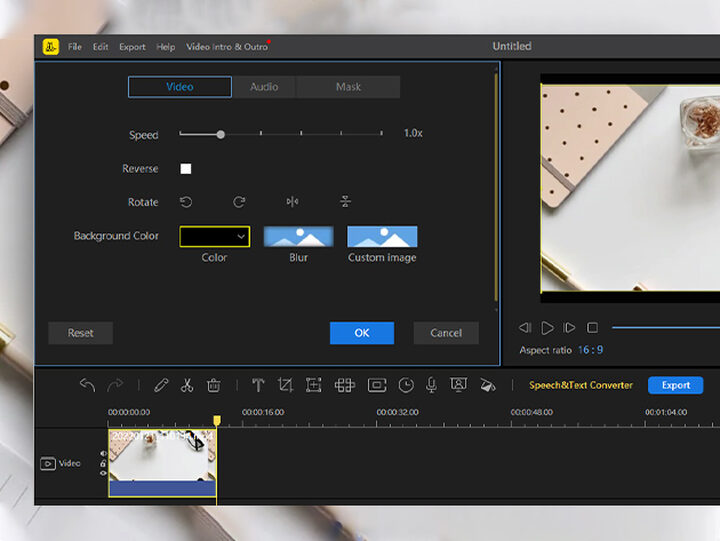Click the rotate counterclockwise icon
Image resolution: width=720 pixels, height=541 pixels.
coord(186,202)
